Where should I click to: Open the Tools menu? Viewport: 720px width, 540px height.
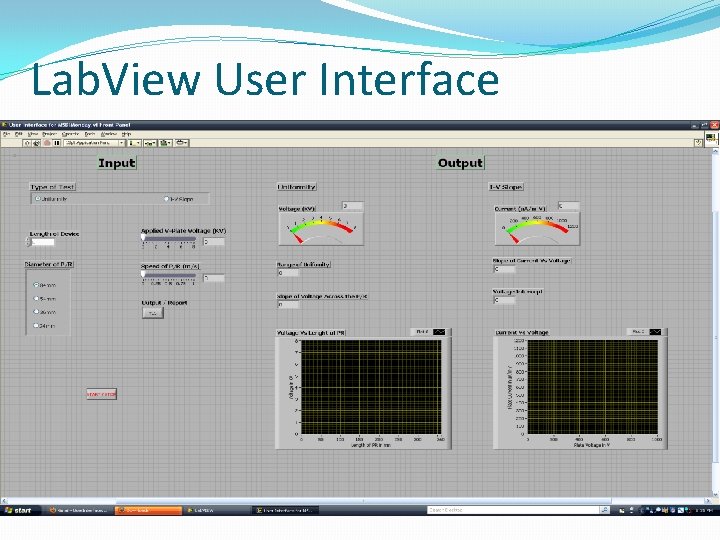[x=90, y=134]
